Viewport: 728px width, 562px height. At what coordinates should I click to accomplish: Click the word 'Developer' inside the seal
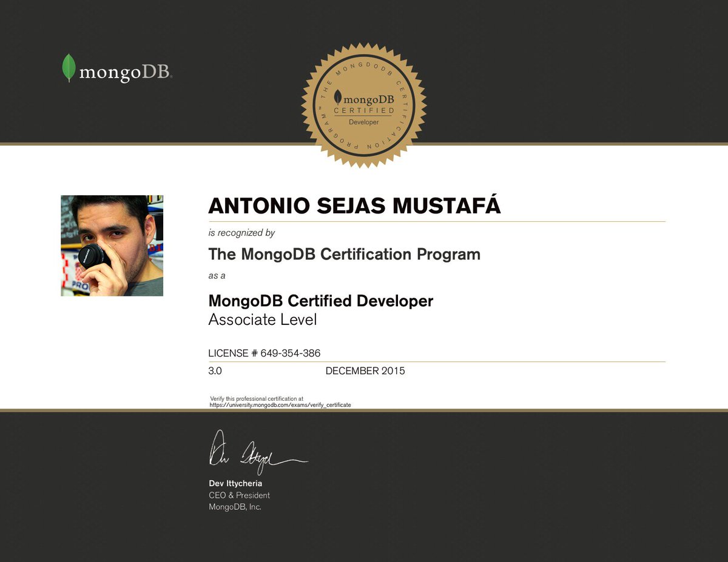coord(364,122)
